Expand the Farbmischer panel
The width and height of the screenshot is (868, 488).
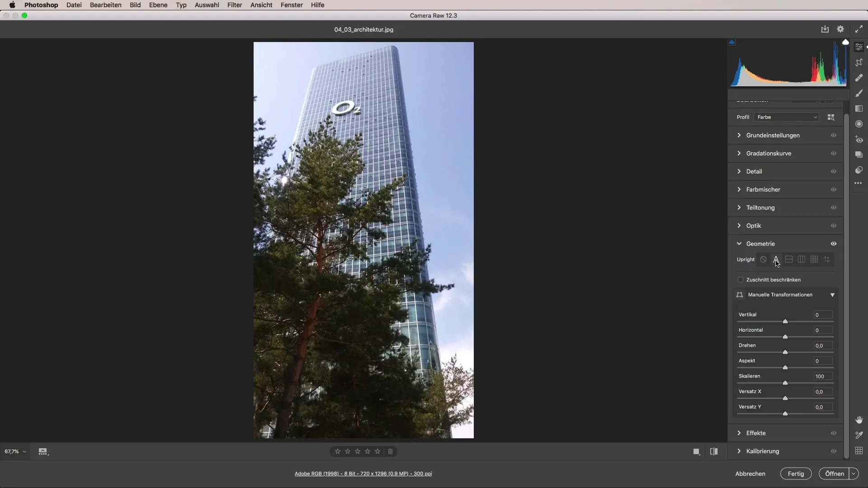tap(739, 189)
